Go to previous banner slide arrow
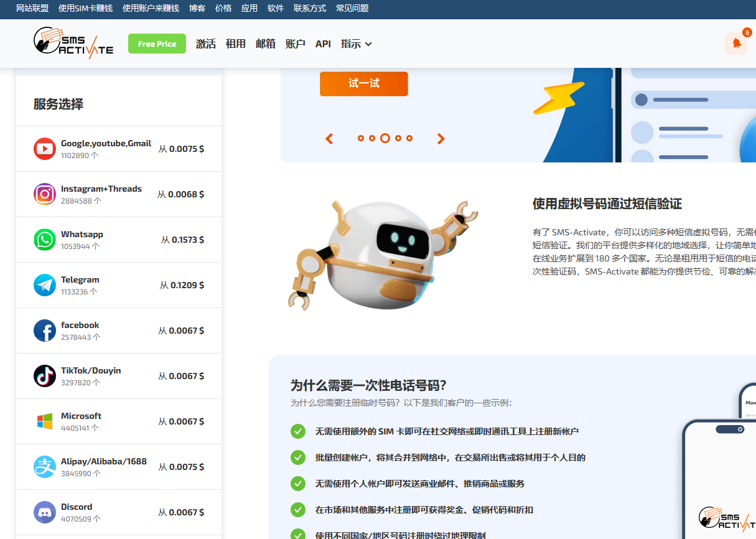 [329, 139]
